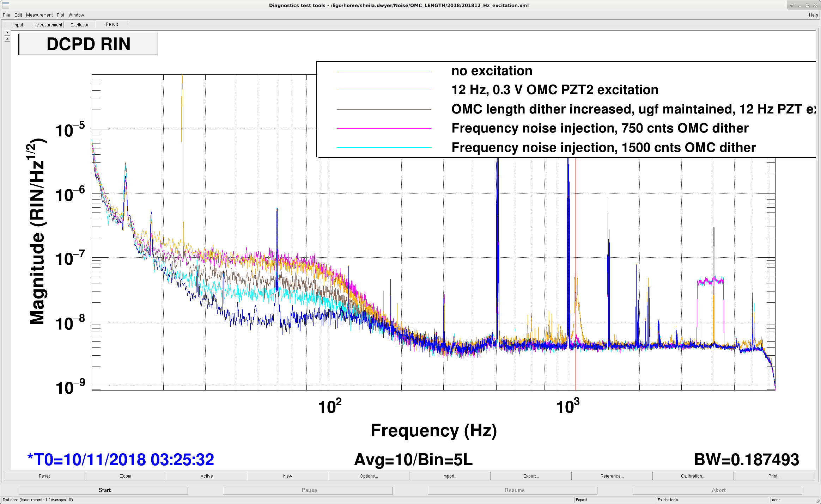Expand the side options panel arrow
This screenshot has height=504, width=821.
[7, 32]
